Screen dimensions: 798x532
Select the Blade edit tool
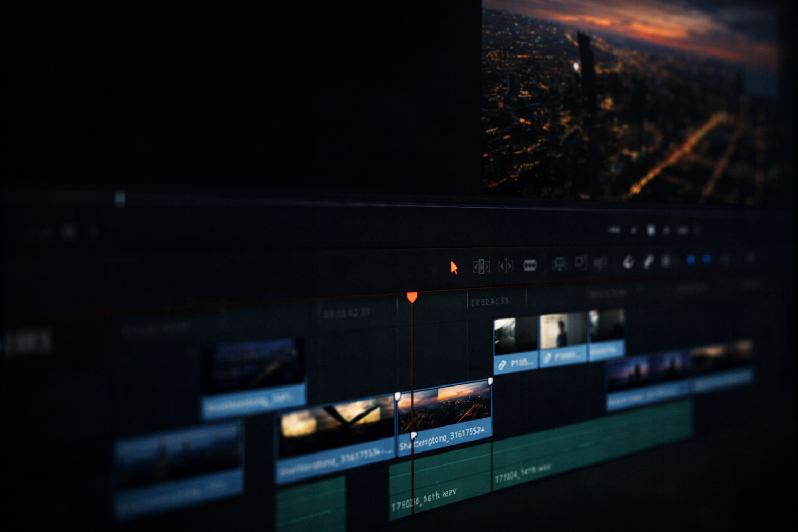tap(530, 265)
